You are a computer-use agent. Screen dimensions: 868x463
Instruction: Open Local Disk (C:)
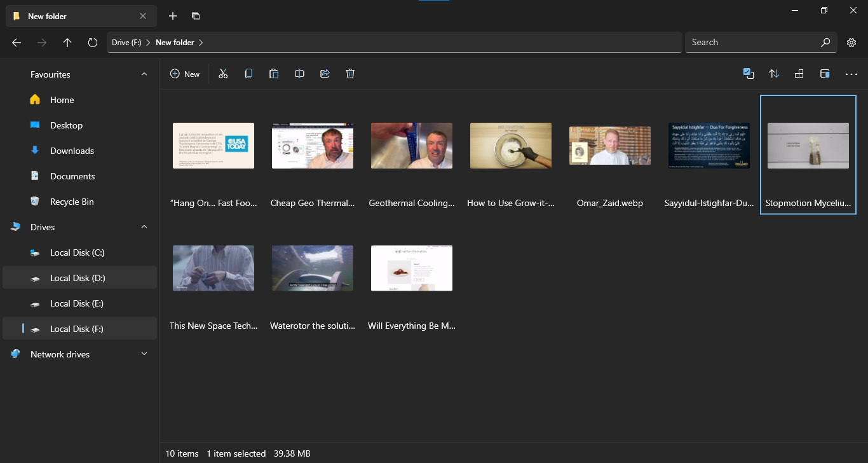pos(79,252)
